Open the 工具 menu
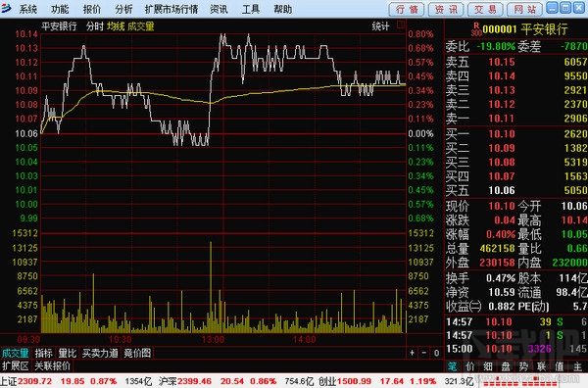The image size is (588, 388). click(251, 9)
